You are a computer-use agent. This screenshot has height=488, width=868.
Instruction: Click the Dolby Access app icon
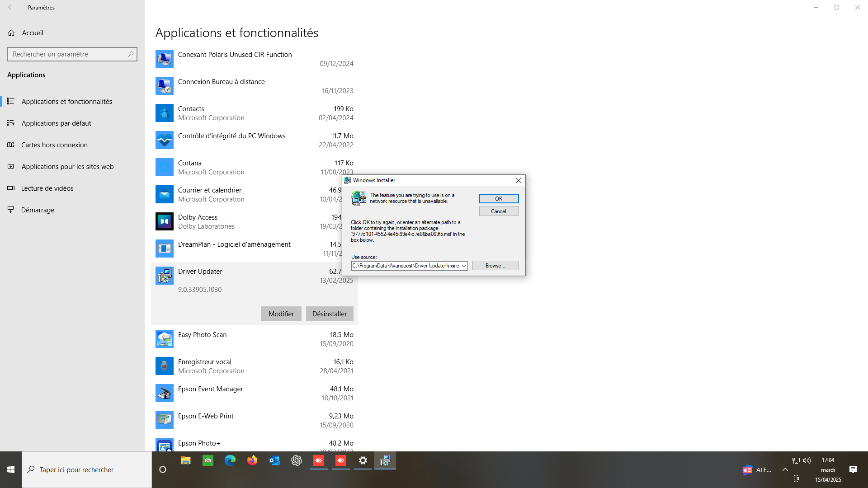(165, 221)
